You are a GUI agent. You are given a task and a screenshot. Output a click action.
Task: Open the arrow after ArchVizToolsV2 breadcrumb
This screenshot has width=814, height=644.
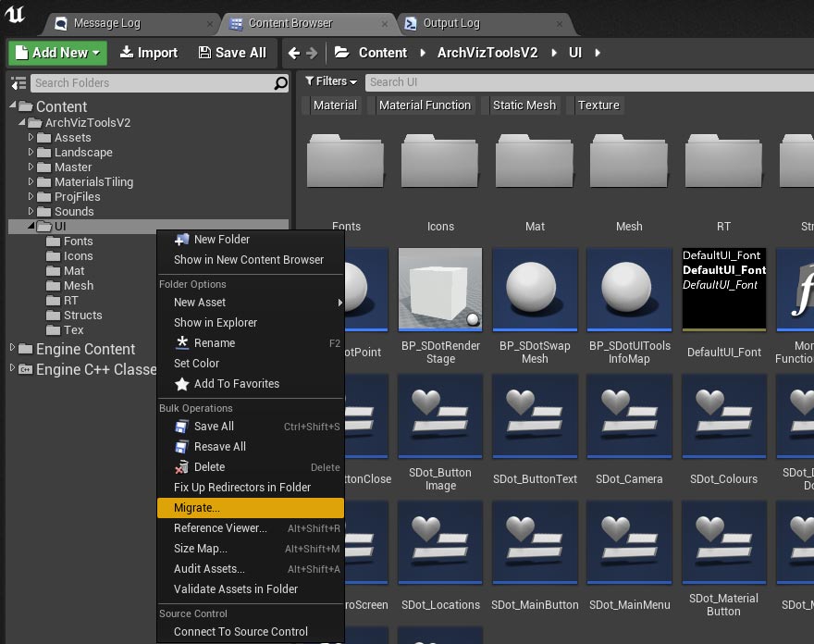click(x=554, y=53)
